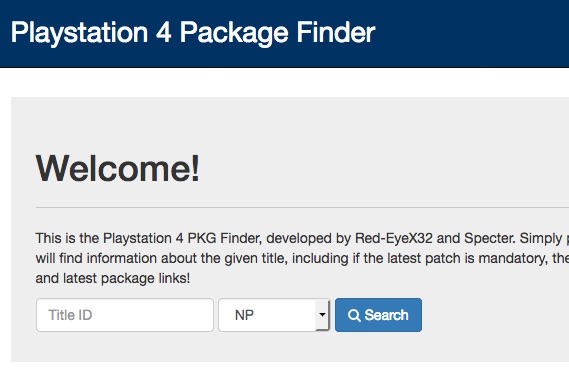The width and height of the screenshot is (569, 371).
Task: Click the Title ID placeholder text
Action: point(70,315)
